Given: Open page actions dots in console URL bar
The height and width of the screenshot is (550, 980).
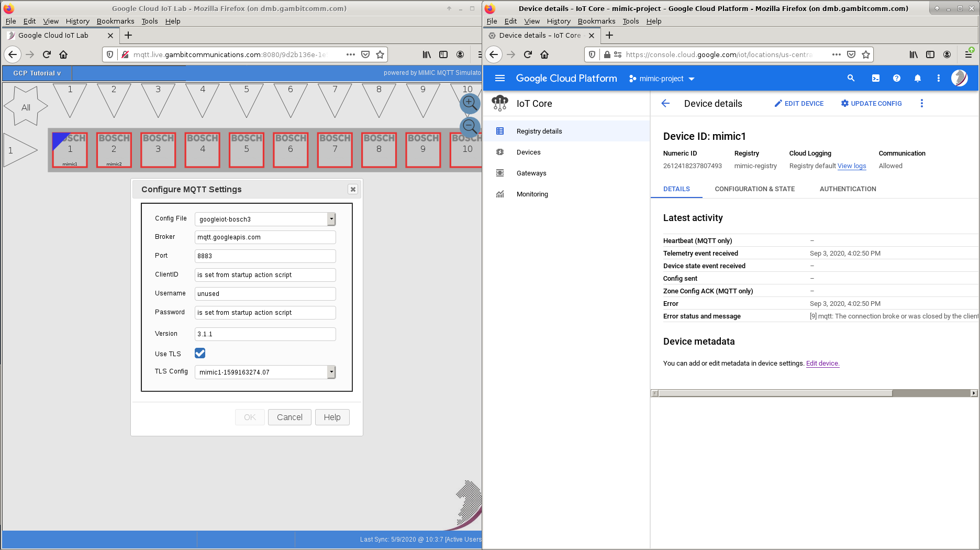Looking at the screenshot, I should click(x=837, y=54).
